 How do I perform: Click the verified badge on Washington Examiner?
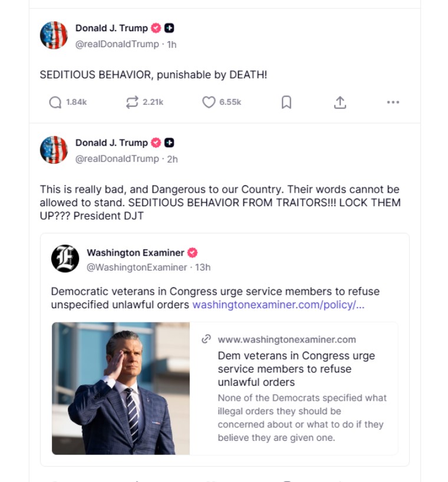(x=192, y=253)
